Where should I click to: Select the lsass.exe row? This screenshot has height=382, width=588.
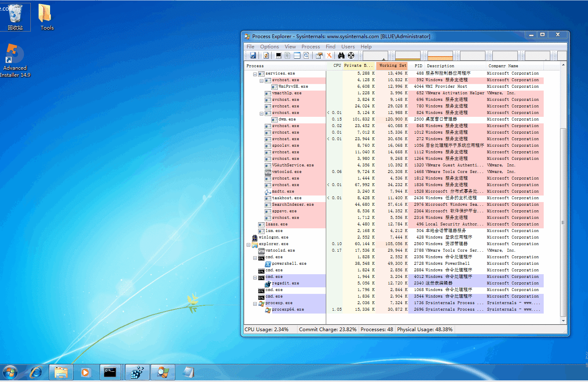pos(394,224)
